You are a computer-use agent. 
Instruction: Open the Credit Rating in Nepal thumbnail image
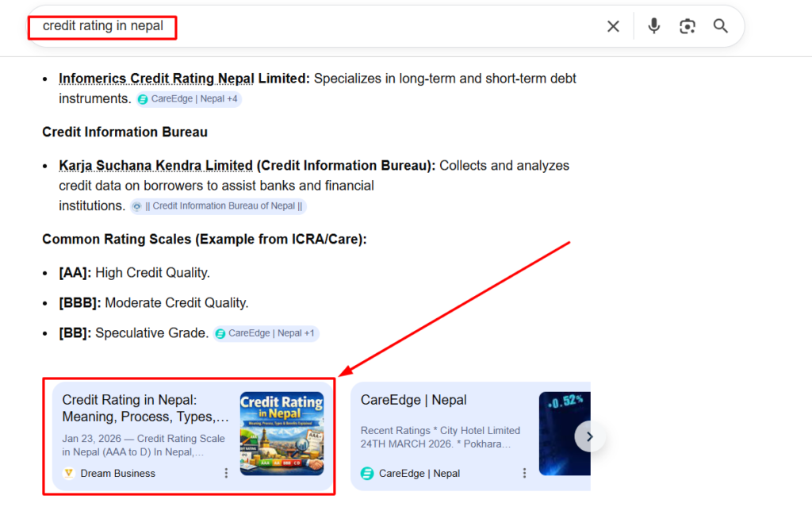[282, 434]
